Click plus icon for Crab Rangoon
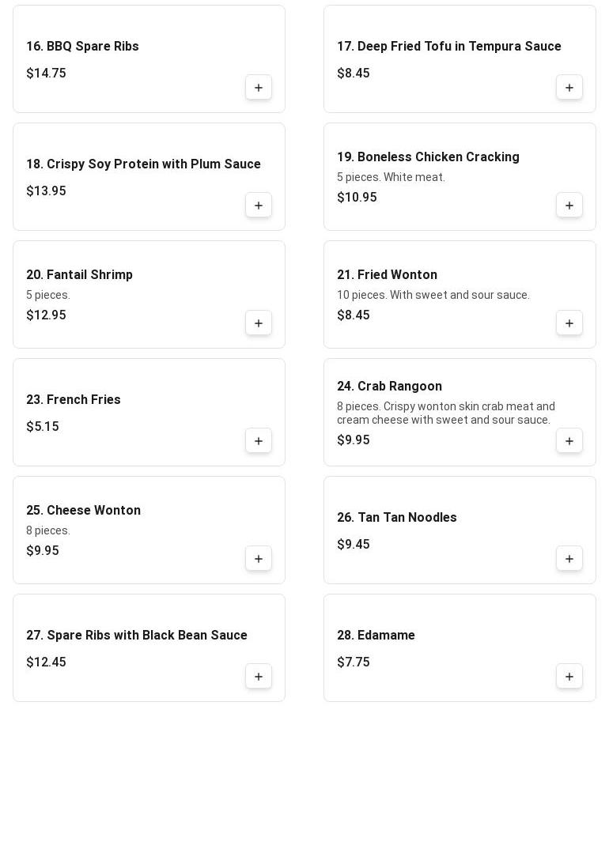 coord(569,441)
